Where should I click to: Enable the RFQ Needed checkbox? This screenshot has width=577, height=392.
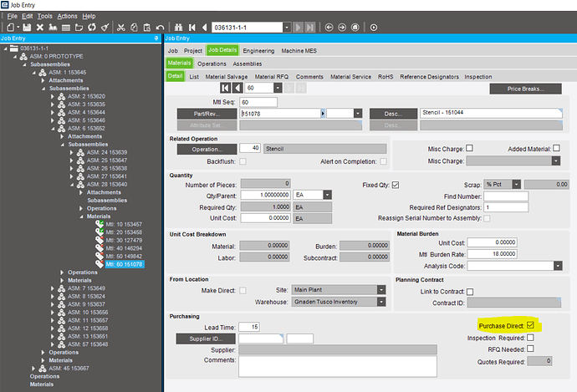coord(530,349)
